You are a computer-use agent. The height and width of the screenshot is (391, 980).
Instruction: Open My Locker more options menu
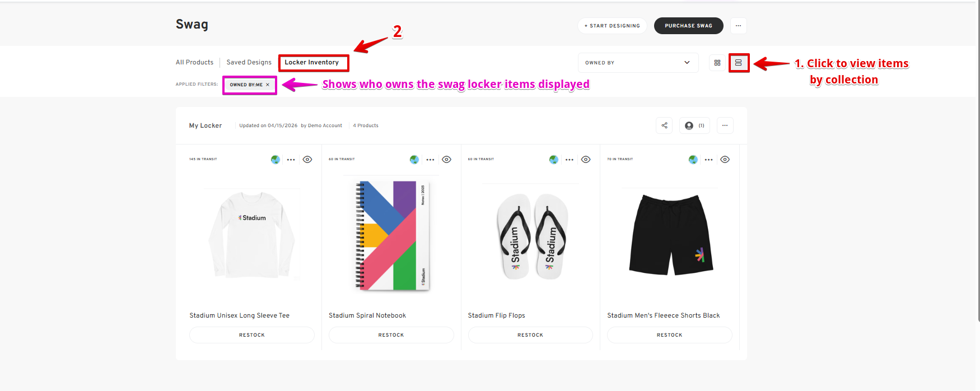[725, 125]
